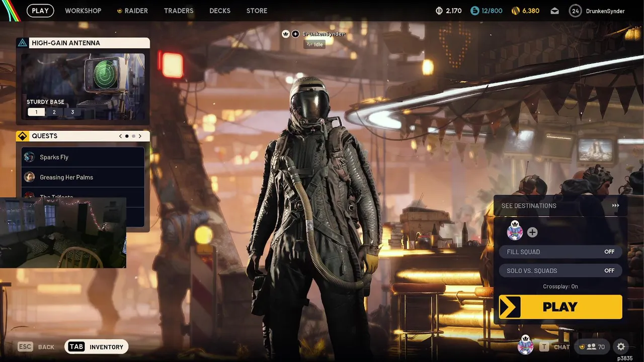Click the Greasing Her Palms quest portrait
Image resolution: width=644 pixels, height=362 pixels.
[29, 177]
